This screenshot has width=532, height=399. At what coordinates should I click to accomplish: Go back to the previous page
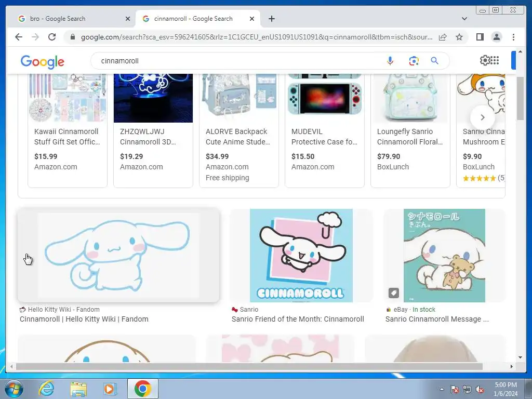coord(19,37)
